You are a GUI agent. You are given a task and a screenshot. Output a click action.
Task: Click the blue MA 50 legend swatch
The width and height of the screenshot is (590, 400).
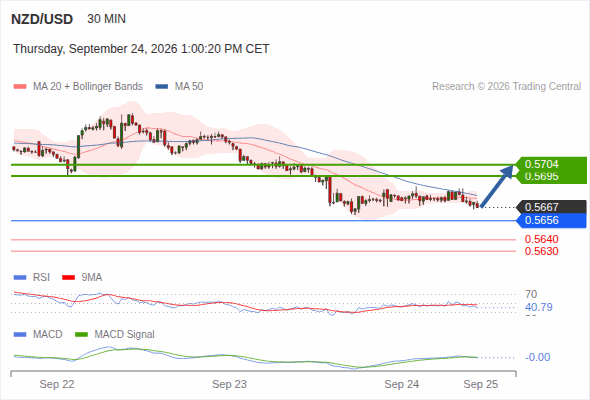pyautogui.click(x=162, y=87)
